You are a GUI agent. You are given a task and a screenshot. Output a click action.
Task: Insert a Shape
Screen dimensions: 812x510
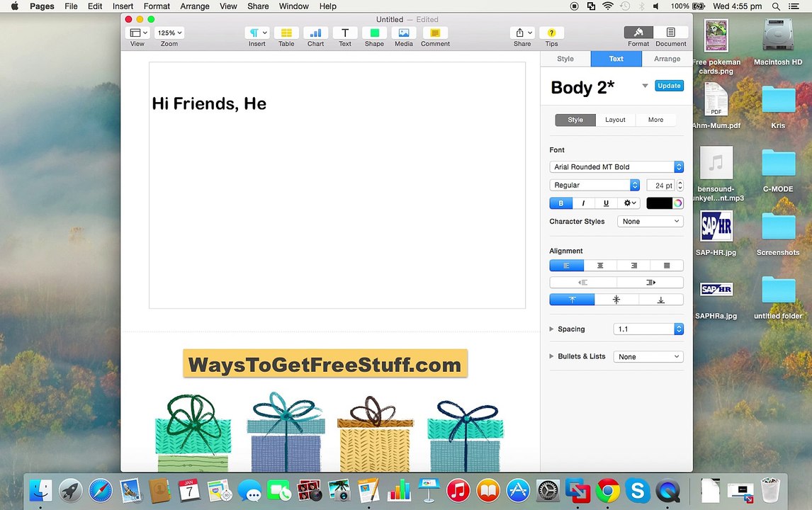coord(374,33)
